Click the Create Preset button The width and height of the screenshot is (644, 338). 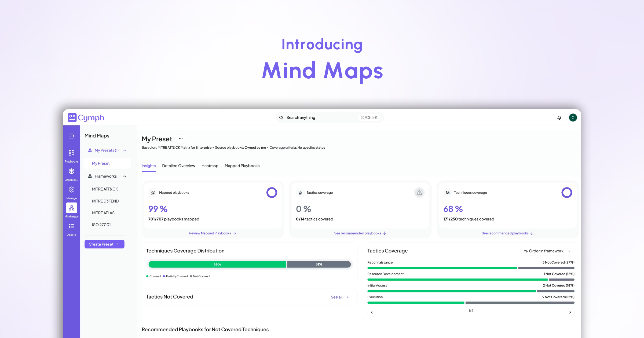coord(104,244)
